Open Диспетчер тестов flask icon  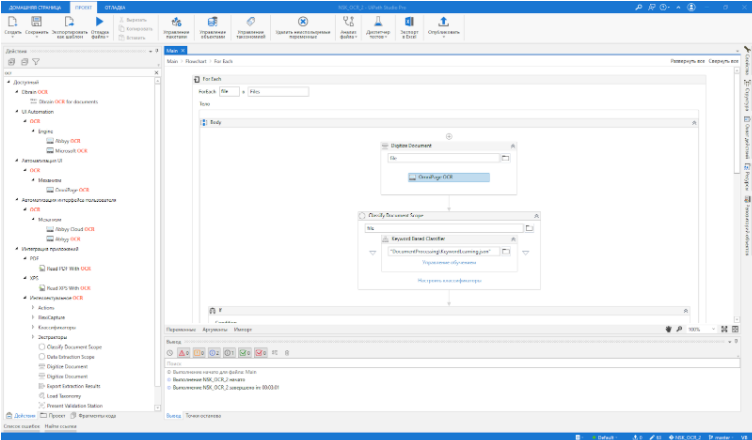point(378,22)
